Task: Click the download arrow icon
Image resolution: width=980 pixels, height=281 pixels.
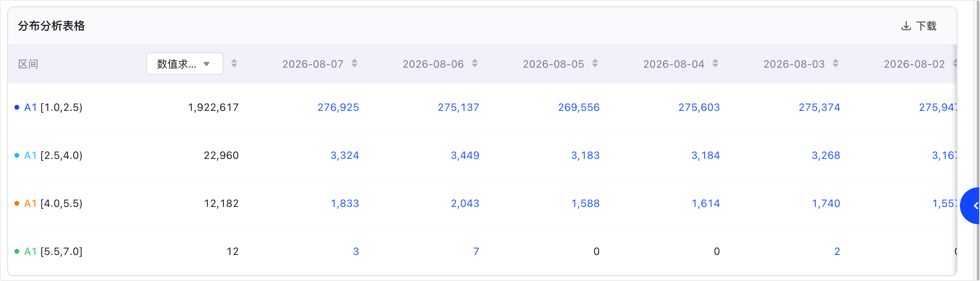Action: click(x=906, y=26)
